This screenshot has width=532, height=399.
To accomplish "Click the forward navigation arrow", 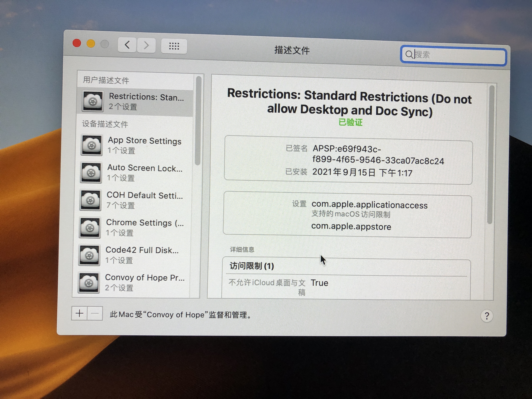I will click(146, 45).
